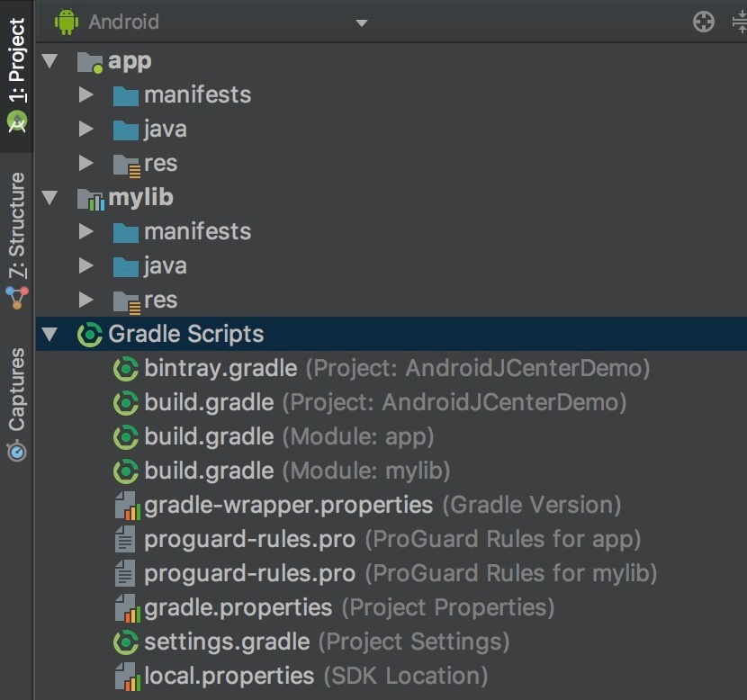This screenshot has height=700, width=747.
Task: Collapse the app module tree node
Action: [49, 61]
